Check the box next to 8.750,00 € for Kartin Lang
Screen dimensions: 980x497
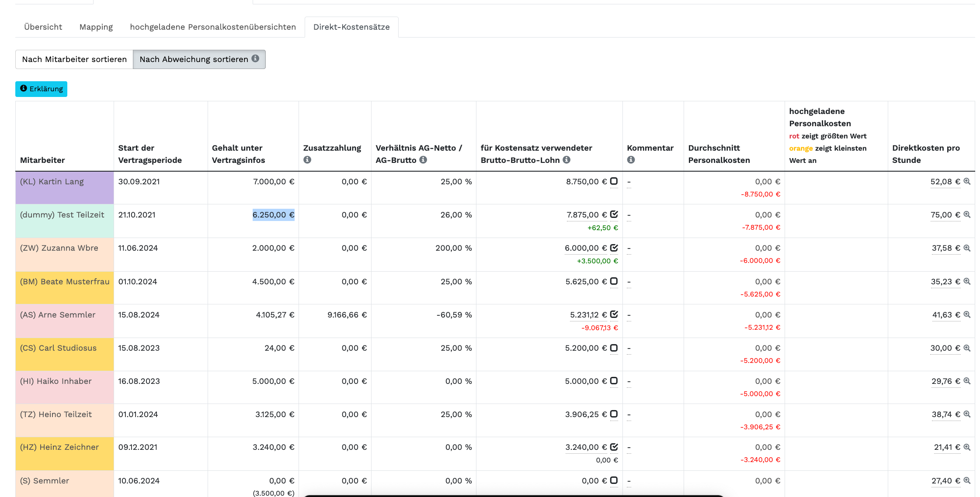point(614,181)
